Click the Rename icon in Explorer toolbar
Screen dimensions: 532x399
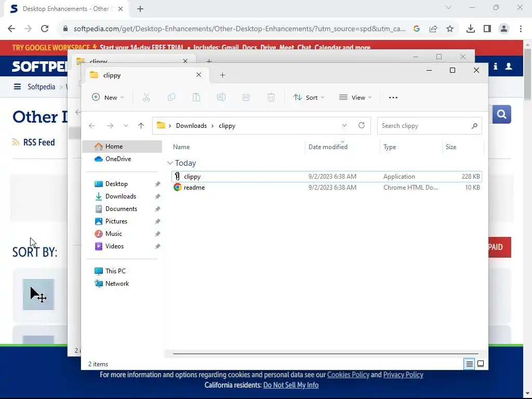[x=221, y=98]
